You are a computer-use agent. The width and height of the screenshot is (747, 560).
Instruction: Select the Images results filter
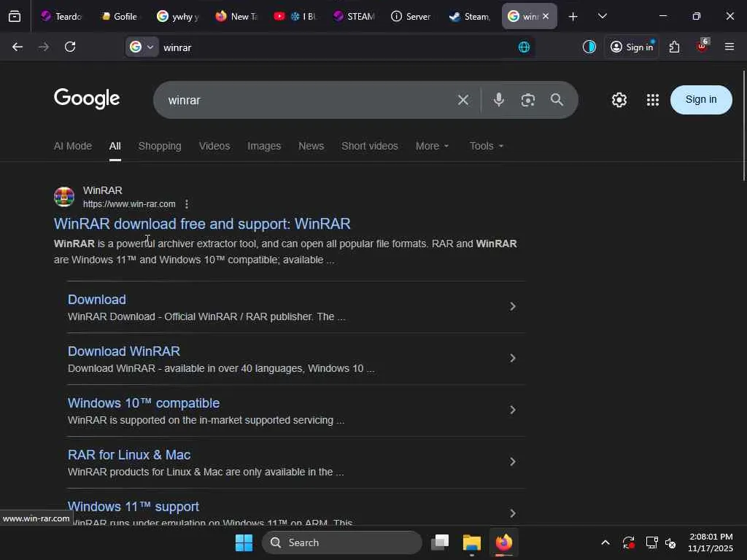click(264, 146)
